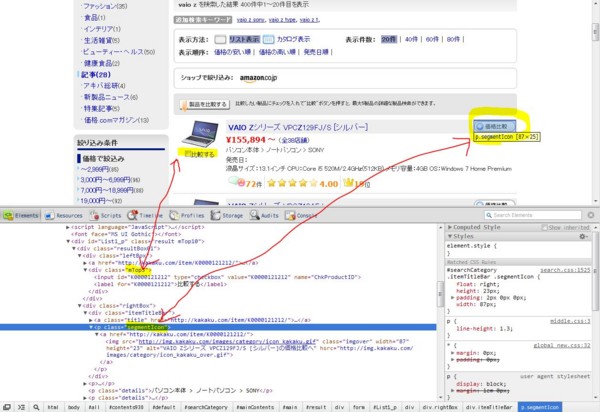
Task: Open the Scripts panel
Action: click(105, 215)
